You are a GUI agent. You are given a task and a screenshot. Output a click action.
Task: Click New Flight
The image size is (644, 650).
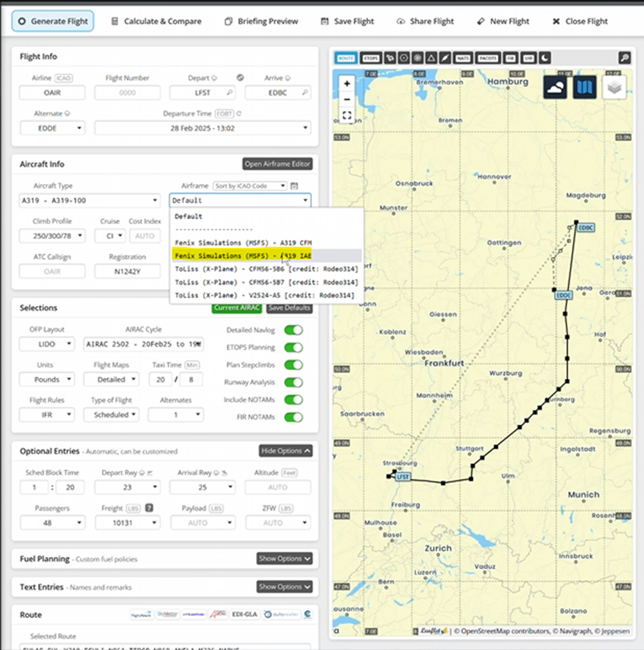pos(503,21)
